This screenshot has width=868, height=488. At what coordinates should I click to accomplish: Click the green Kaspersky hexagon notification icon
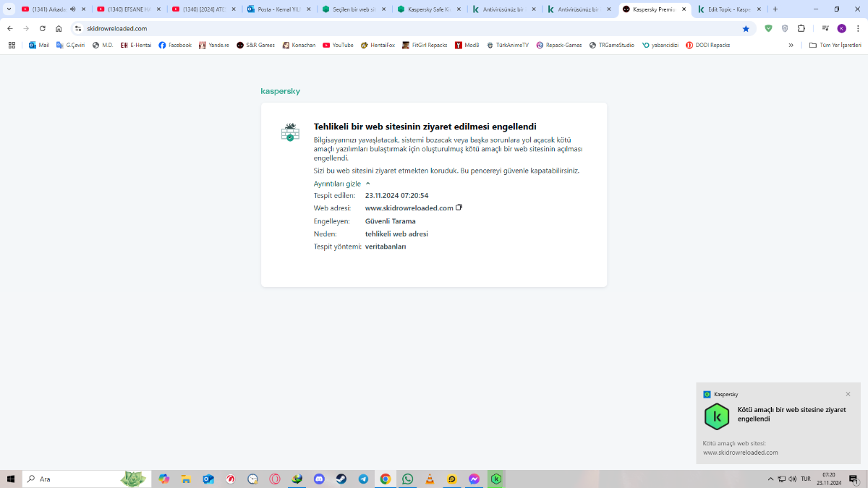point(717,417)
